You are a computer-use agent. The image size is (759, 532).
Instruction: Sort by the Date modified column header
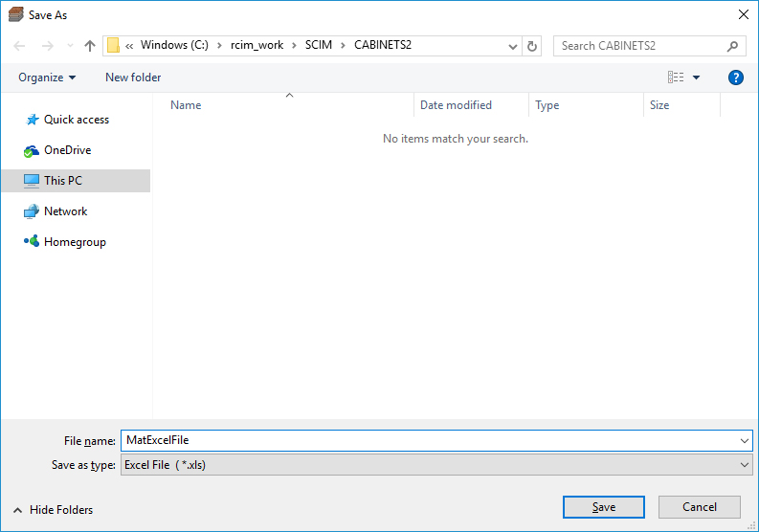[456, 105]
